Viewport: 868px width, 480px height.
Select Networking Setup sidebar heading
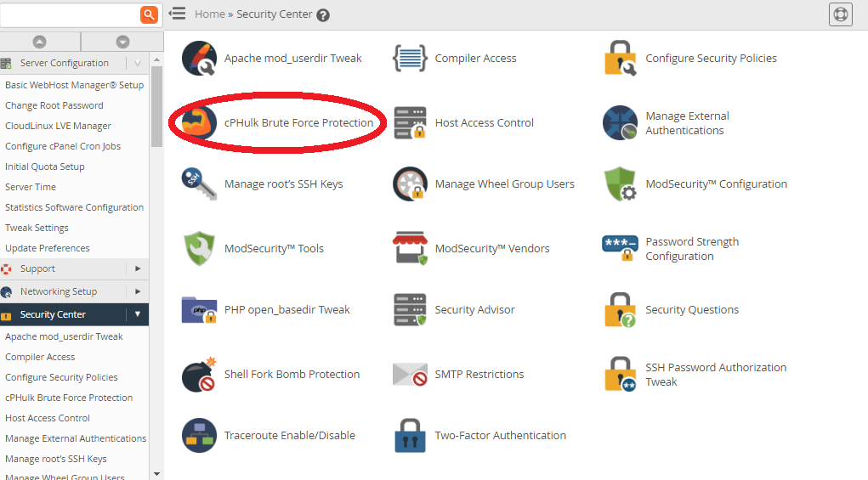coord(59,291)
